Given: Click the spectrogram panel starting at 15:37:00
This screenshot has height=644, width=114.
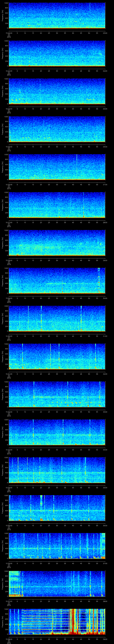Looking at the screenshot, I should [57, 584].
